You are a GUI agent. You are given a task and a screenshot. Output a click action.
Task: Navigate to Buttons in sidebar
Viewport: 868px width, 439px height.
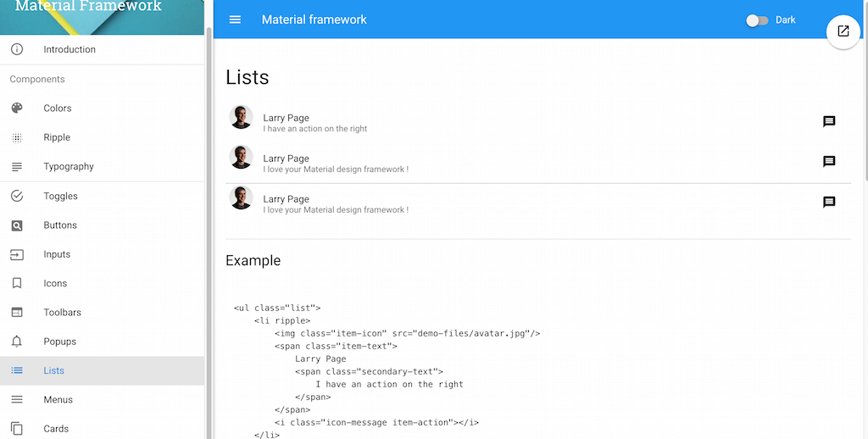pyautogui.click(x=60, y=225)
